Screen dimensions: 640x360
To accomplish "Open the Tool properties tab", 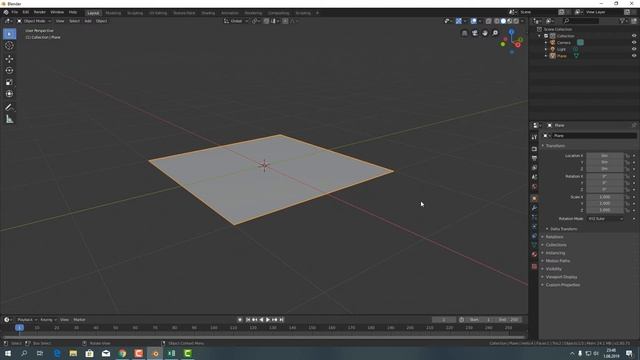I will (x=534, y=138).
